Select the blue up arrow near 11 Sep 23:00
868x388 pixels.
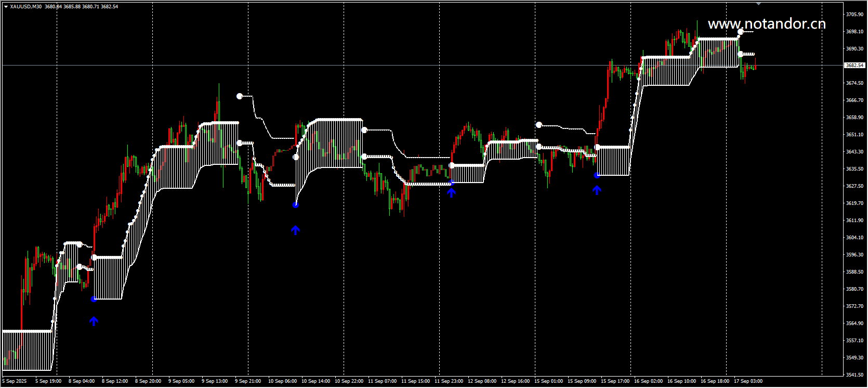click(451, 192)
